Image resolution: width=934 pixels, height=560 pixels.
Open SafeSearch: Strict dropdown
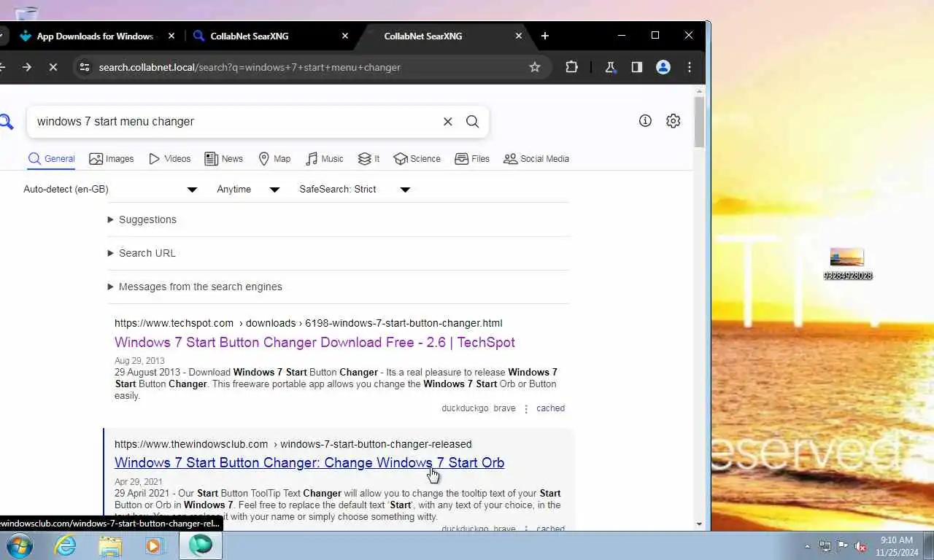355,190
